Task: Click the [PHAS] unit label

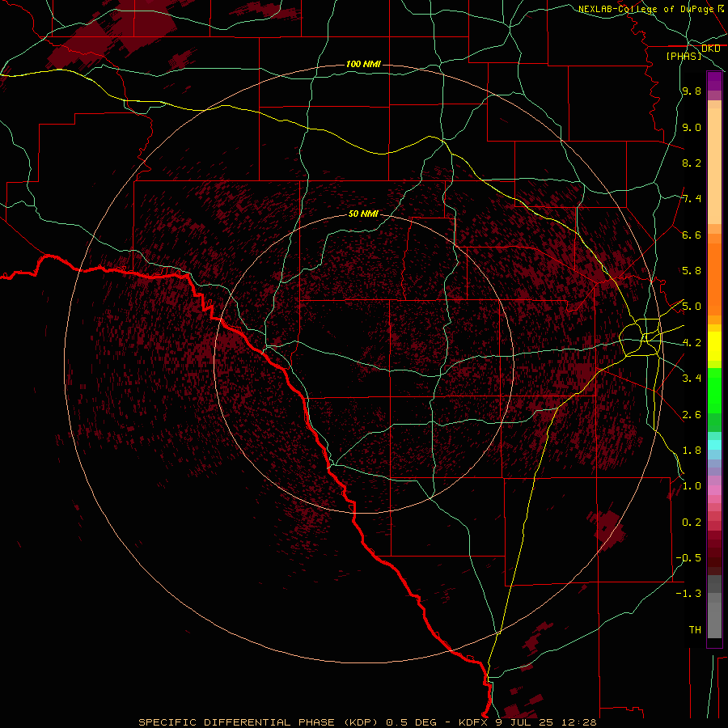Action: pos(684,56)
